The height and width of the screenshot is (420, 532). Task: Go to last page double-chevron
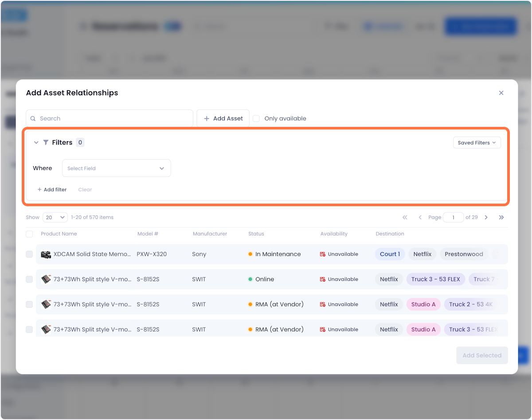[501, 217]
